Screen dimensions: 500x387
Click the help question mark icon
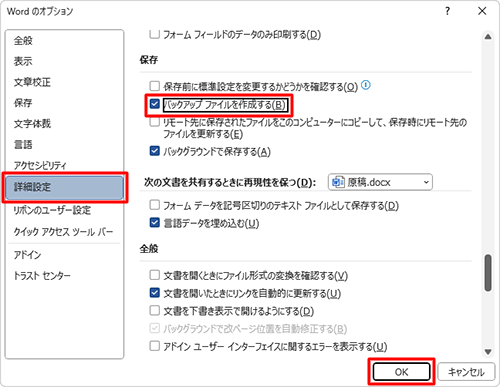click(x=447, y=11)
